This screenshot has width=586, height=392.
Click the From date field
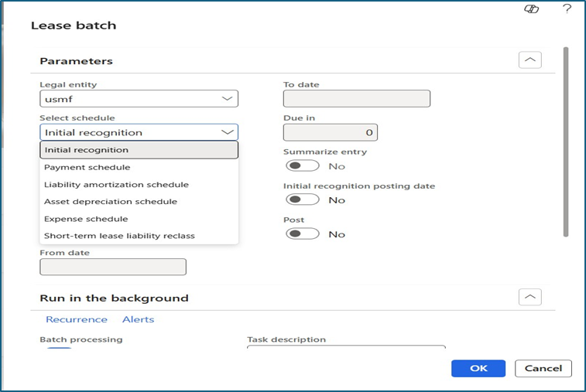[113, 267]
